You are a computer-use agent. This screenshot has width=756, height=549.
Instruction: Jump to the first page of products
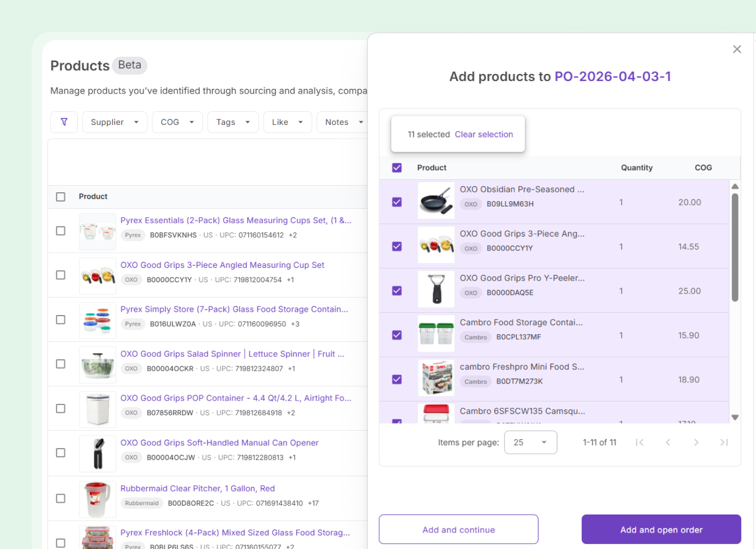[639, 442]
